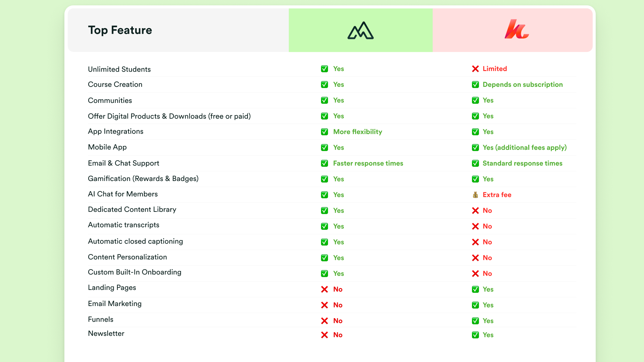Click the Gamification (Rewards & Badges) label

(143, 179)
